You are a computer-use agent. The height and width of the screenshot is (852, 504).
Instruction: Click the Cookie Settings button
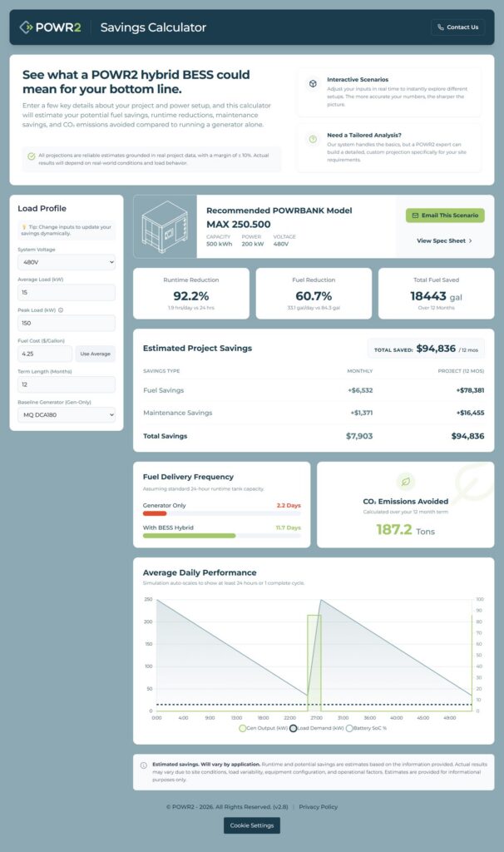coord(252,825)
